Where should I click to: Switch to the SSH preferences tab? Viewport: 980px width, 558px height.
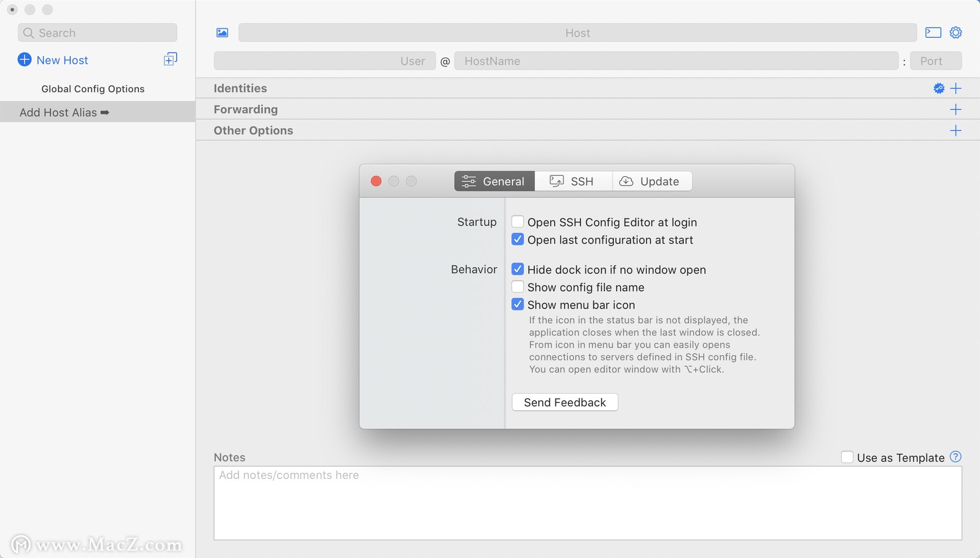click(573, 181)
